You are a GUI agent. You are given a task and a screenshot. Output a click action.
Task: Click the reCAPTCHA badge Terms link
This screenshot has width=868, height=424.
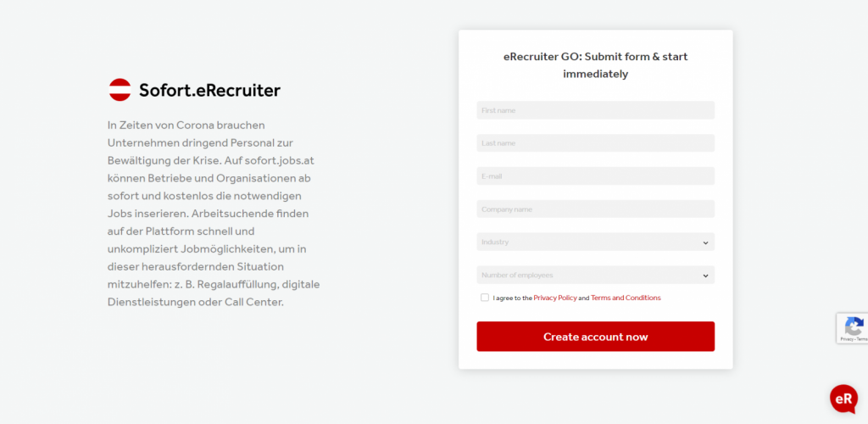click(x=862, y=338)
